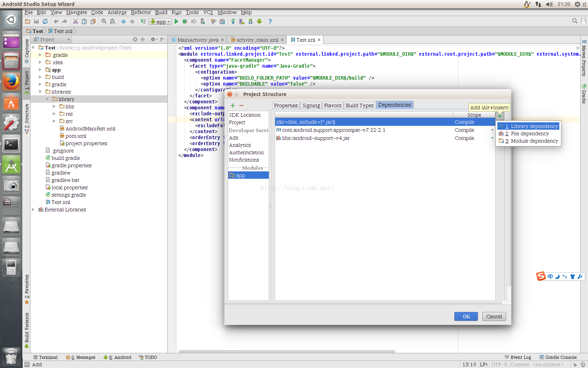This screenshot has height=368, width=588.
Task: Add module with green plus in dialog
Action: pyautogui.click(x=233, y=105)
